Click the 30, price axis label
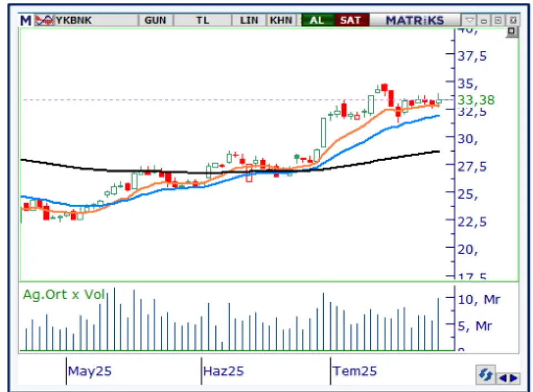This screenshot has width=533, height=392. 467,139
